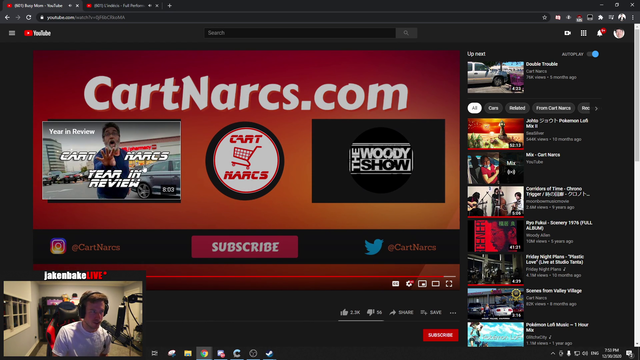Toggle closed captions in the player
The height and width of the screenshot is (360, 640).
[396, 284]
